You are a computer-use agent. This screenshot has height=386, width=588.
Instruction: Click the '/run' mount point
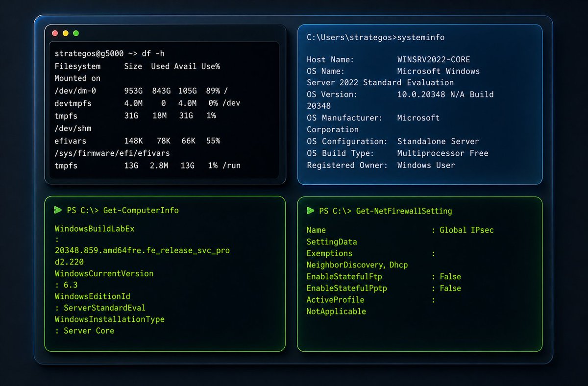231,166
